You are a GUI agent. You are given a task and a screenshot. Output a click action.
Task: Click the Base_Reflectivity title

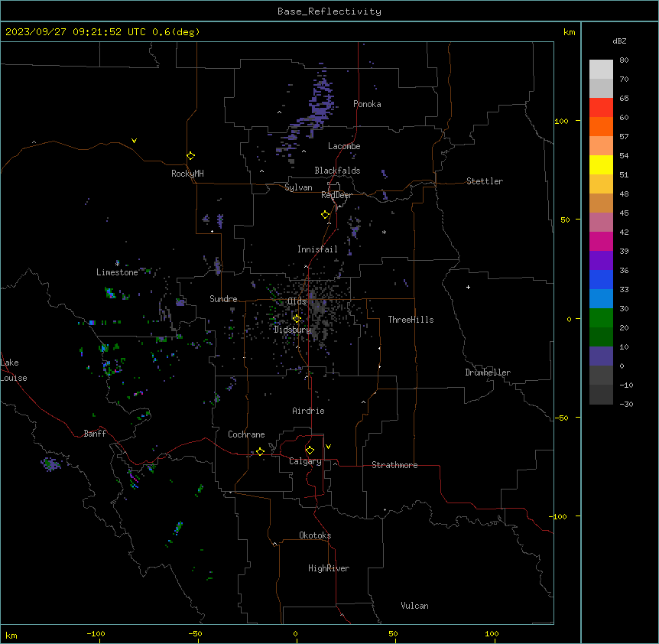point(329,11)
